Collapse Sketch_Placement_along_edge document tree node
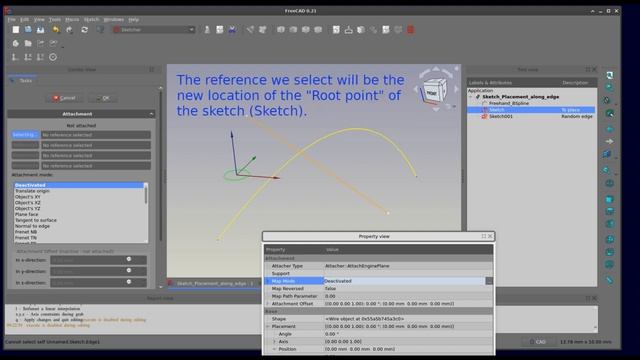Screen dimensions: 640x360 [471, 97]
